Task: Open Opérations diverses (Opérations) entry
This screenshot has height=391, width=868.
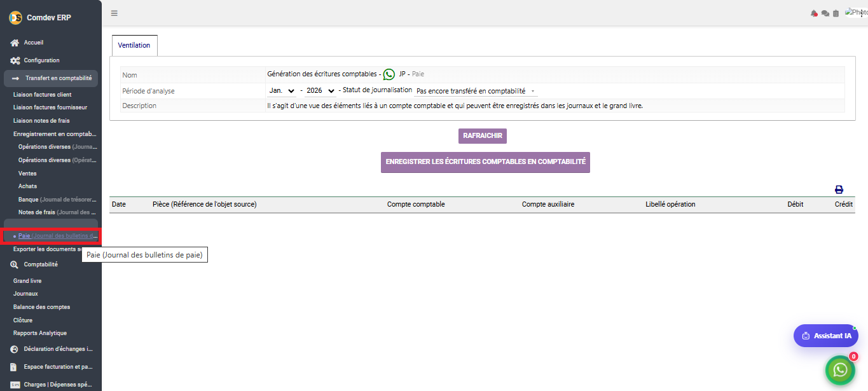Action: [x=58, y=160]
